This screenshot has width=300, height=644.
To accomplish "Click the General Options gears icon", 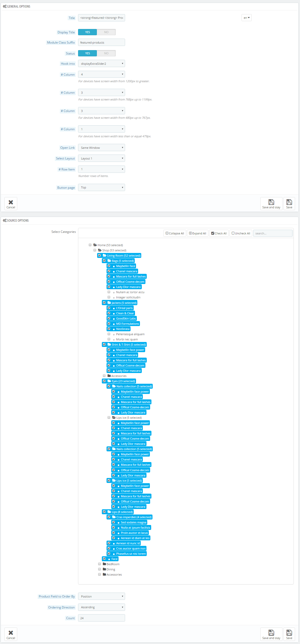I will pyautogui.click(x=5, y=6).
